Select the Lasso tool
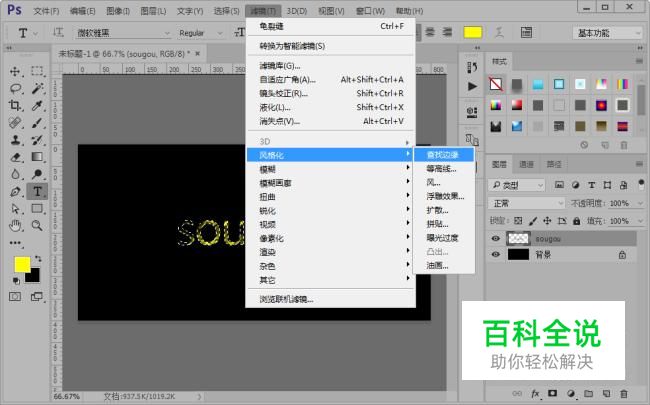Viewport: 650px width, 405px height. 15,88
